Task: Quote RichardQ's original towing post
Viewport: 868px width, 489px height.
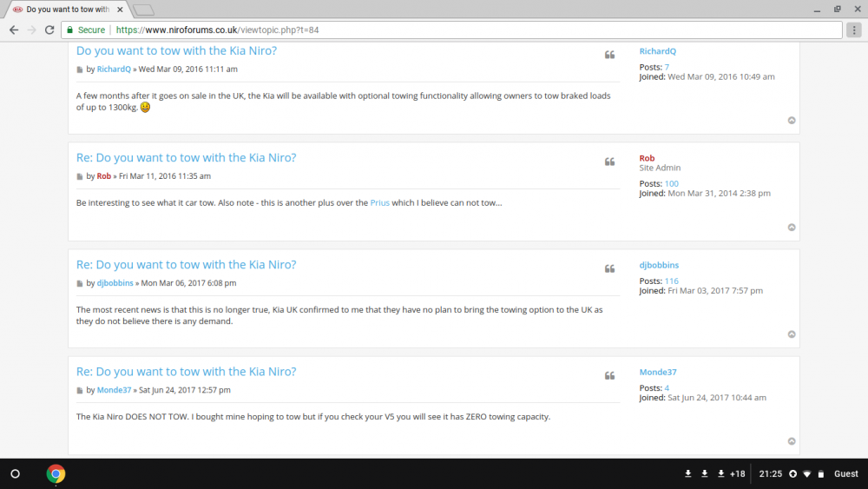Action: pyautogui.click(x=609, y=54)
